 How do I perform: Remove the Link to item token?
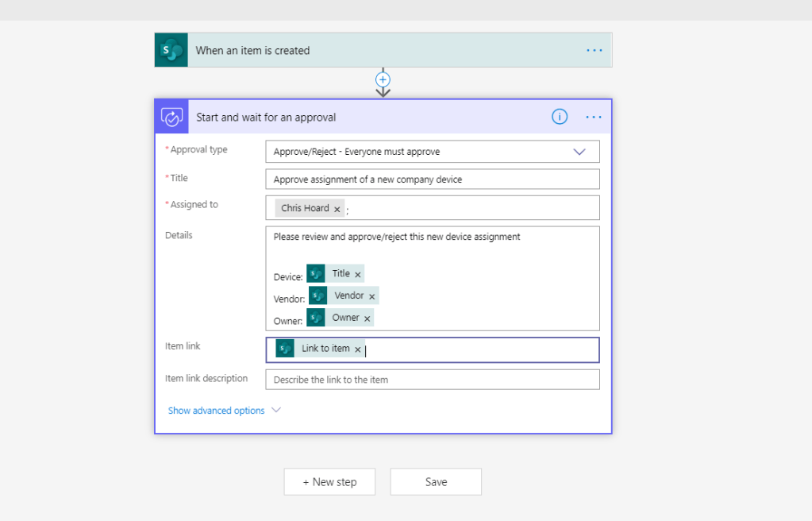pos(358,349)
